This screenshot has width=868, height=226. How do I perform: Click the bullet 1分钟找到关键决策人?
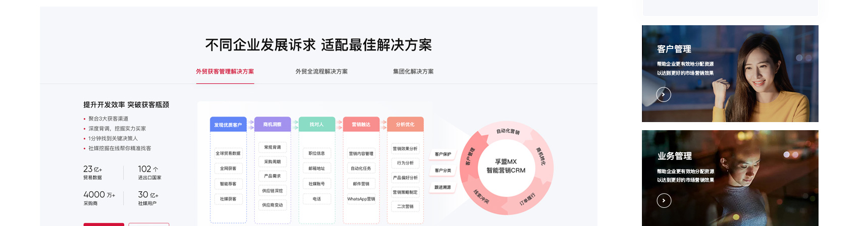[x=113, y=138]
